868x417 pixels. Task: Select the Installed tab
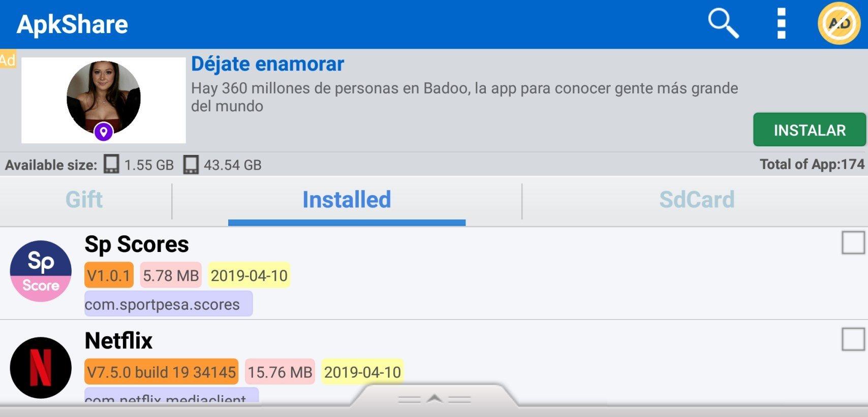click(x=347, y=200)
